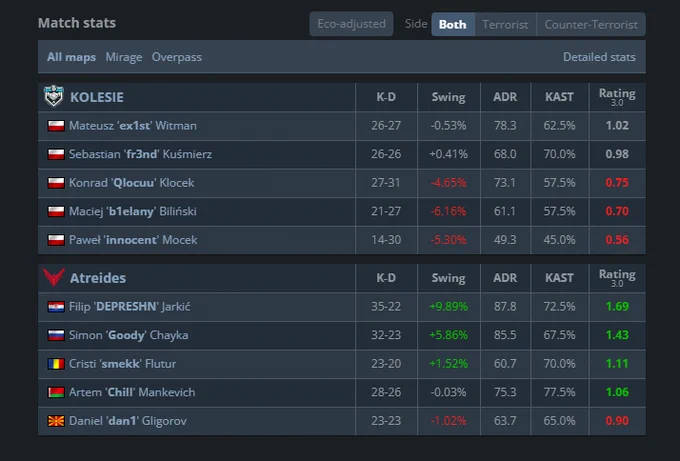Click dan1's -1.02% swing value
Image resolution: width=680 pixels, height=461 pixels.
[x=448, y=421]
